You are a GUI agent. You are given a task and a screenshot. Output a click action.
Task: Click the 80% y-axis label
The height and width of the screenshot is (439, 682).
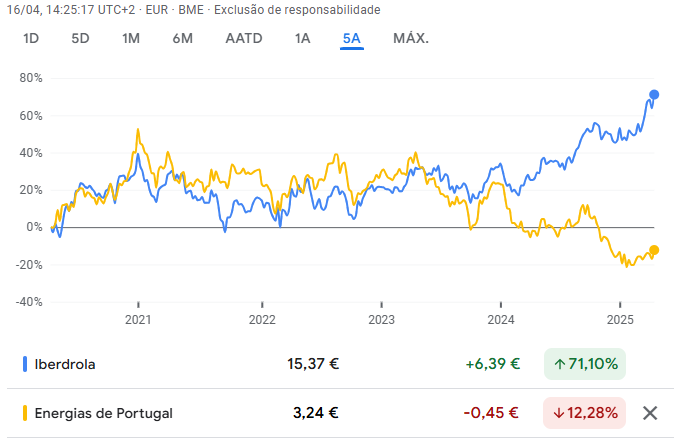coord(31,78)
